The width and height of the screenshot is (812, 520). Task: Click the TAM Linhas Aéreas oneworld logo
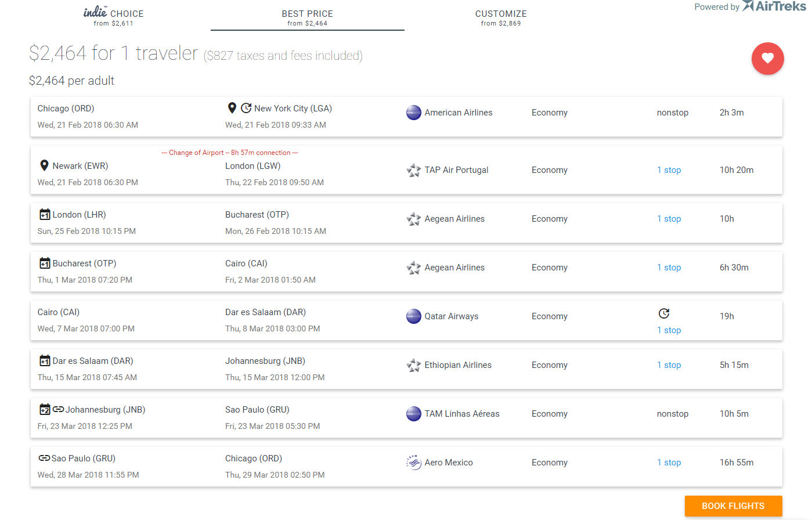click(x=414, y=414)
